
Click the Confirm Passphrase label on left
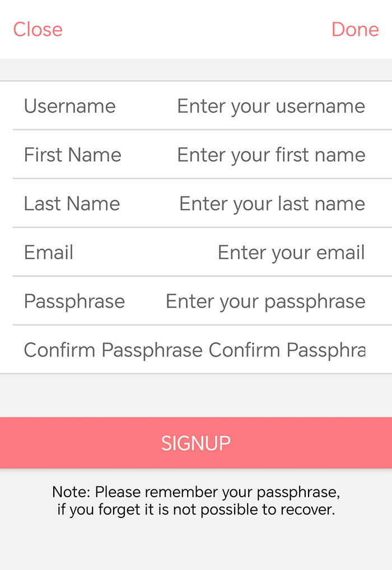(113, 350)
